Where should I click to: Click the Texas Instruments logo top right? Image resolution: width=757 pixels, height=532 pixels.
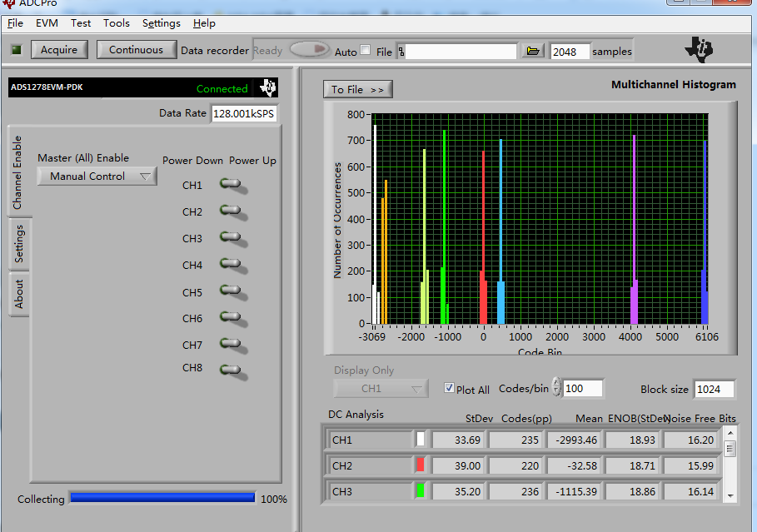pos(699,50)
